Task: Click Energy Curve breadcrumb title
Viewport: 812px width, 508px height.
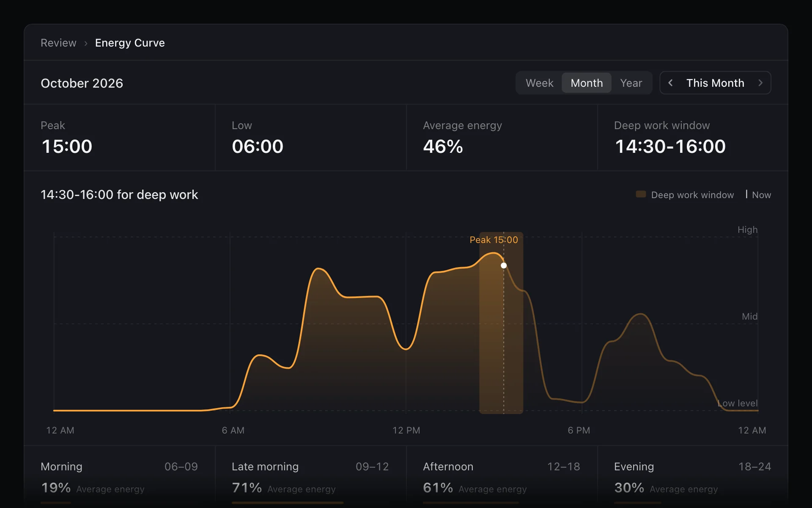Action: (x=130, y=43)
